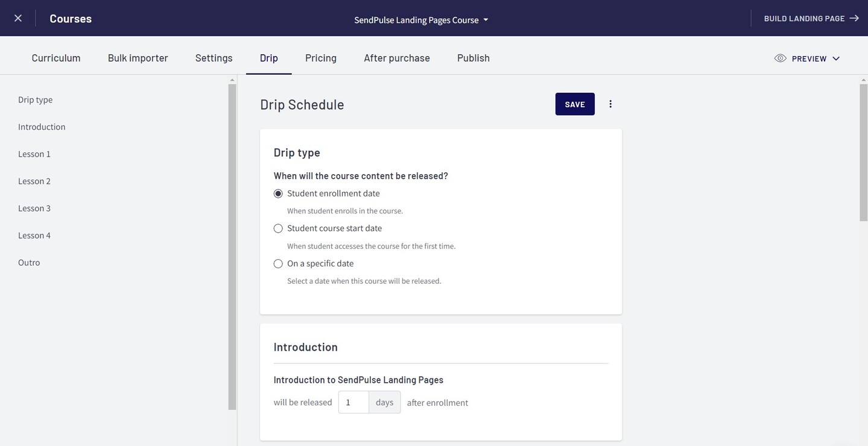Screen dimensions: 868x446
Task: Click the arrow icon next to Build Landing Page
Action: pos(854,18)
